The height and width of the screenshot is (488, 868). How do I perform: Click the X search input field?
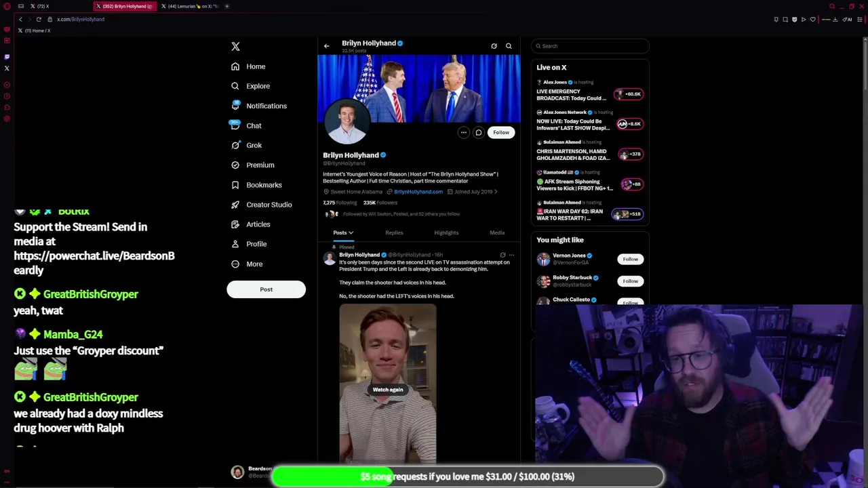coord(591,46)
